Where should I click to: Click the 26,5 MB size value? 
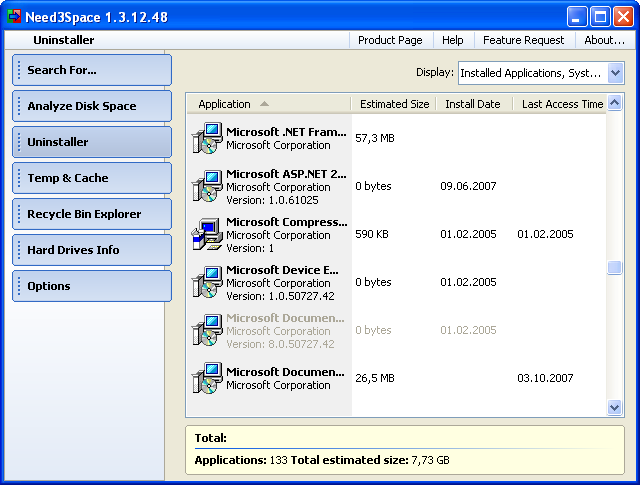point(375,378)
